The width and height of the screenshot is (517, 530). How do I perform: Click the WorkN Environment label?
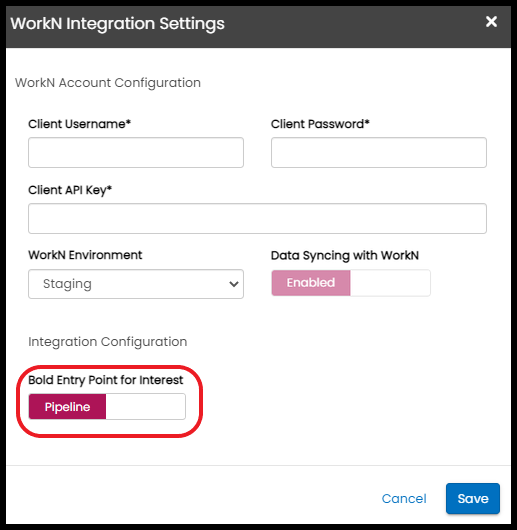click(x=85, y=255)
